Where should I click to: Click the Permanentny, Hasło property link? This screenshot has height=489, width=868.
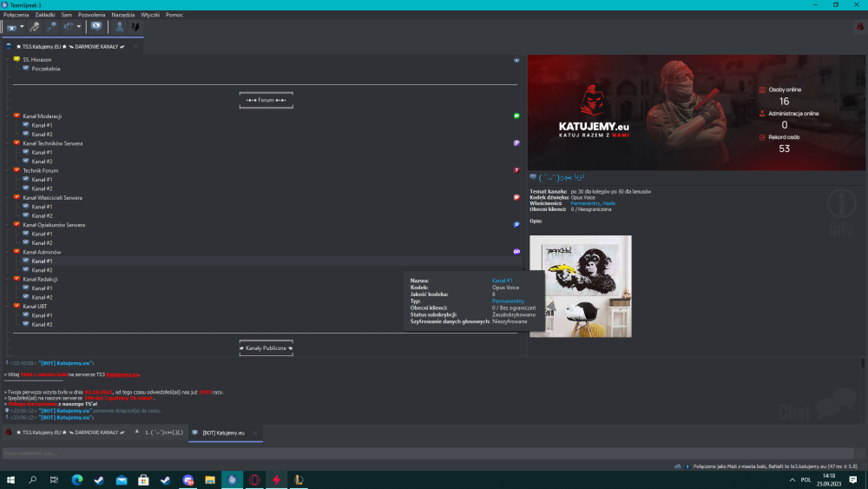click(x=593, y=203)
